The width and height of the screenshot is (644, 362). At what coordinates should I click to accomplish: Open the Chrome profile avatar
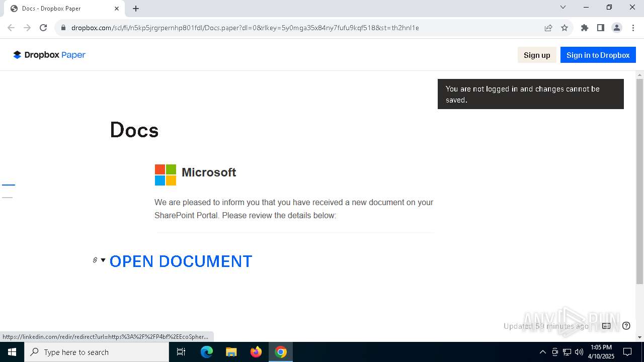pos(617,28)
